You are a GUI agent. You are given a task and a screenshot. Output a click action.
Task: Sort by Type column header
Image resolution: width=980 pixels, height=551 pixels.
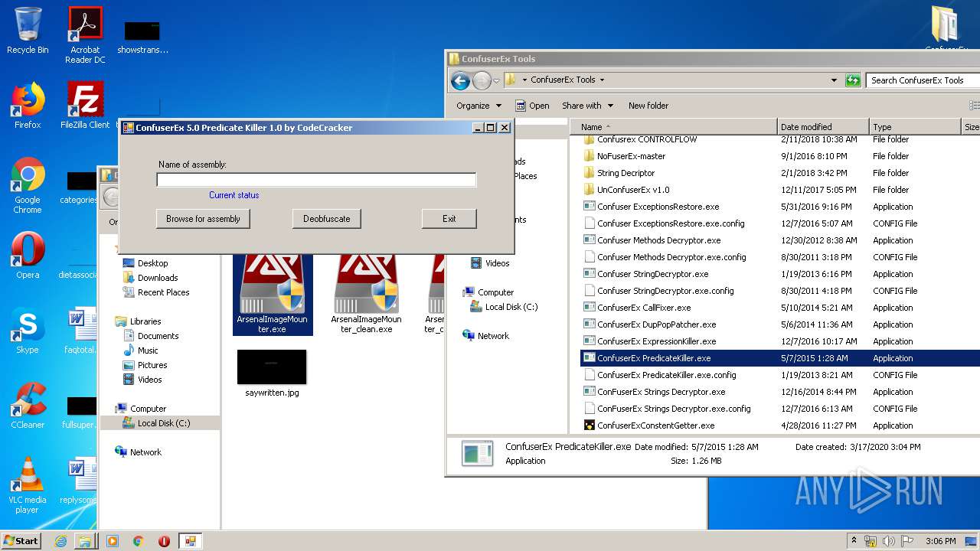click(x=915, y=127)
